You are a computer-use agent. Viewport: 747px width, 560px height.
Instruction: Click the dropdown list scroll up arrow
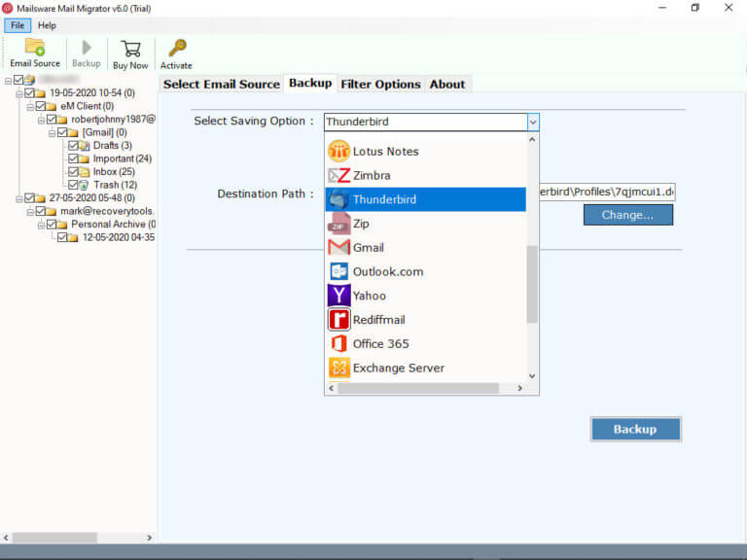pyautogui.click(x=532, y=140)
